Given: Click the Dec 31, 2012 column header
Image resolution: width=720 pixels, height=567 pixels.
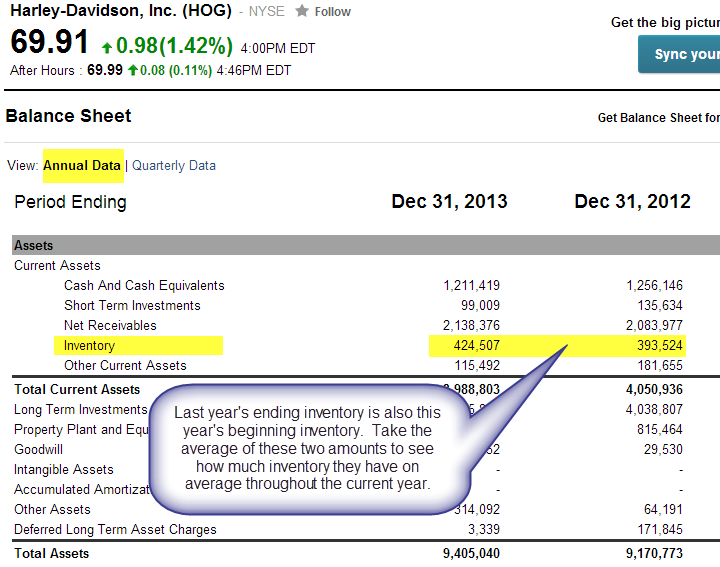Looking at the screenshot, I should pyautogui.click(x=632, y=202).
